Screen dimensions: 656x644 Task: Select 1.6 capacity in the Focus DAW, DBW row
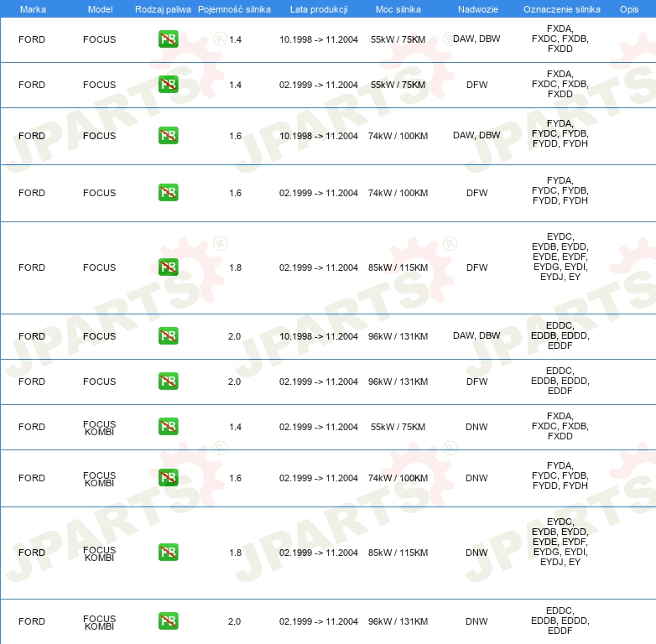235,136
